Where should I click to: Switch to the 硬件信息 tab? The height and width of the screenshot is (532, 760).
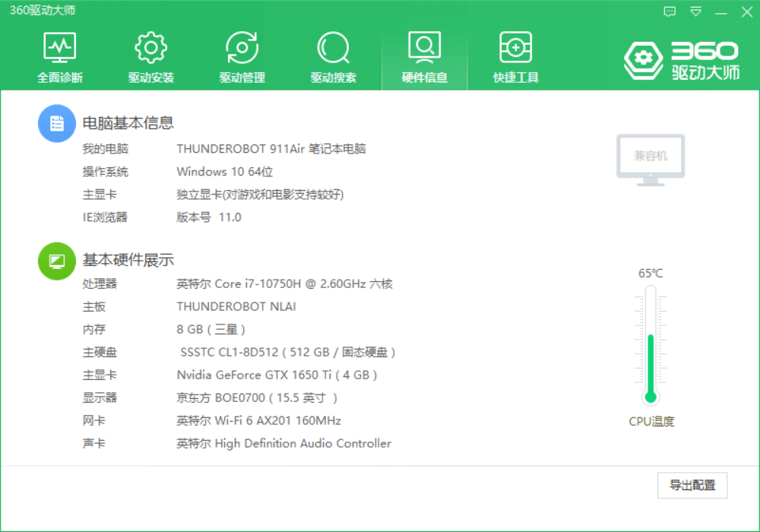424,58
